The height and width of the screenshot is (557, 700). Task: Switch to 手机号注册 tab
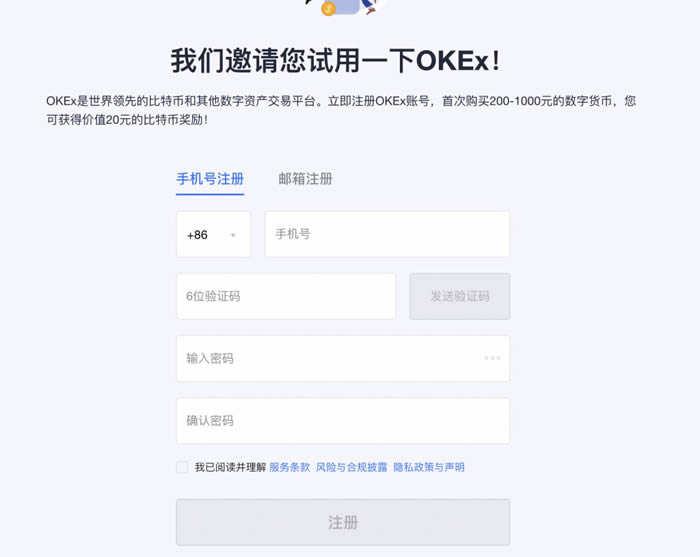[210, 179]
